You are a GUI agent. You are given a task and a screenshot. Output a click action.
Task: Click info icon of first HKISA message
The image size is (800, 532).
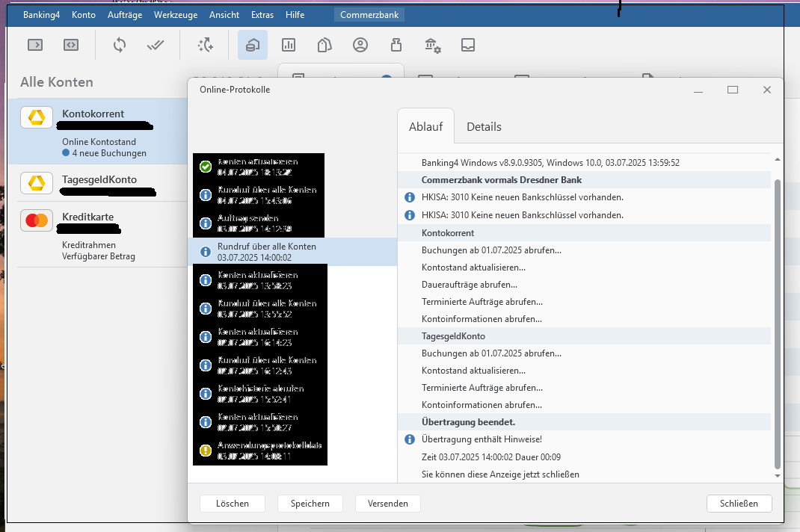coord(409,197)
